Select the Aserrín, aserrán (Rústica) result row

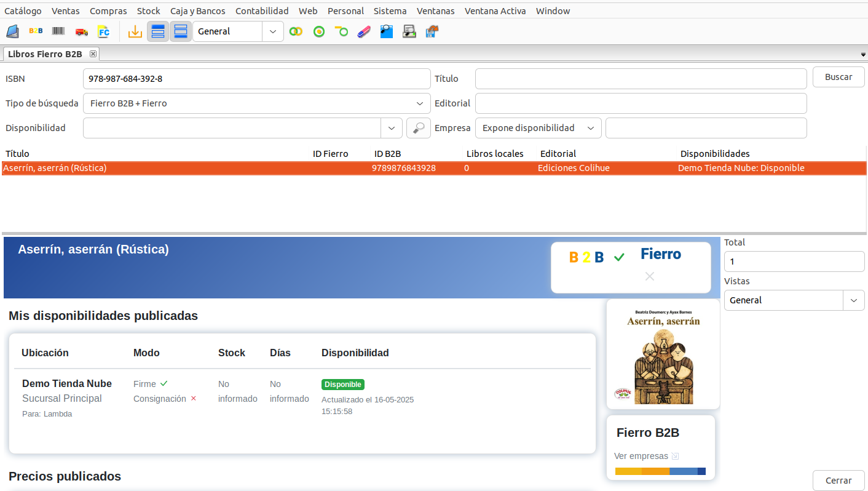coord(433,168)
